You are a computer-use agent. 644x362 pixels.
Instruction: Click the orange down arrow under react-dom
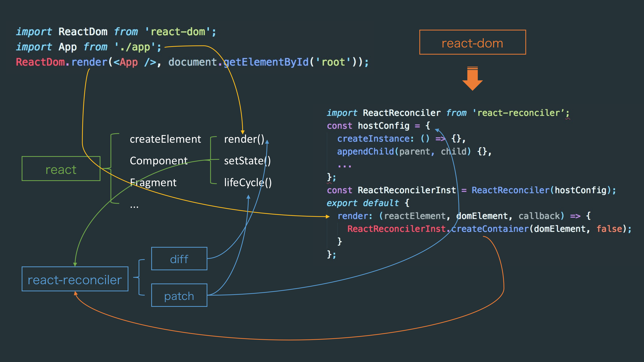click(472, 79)
